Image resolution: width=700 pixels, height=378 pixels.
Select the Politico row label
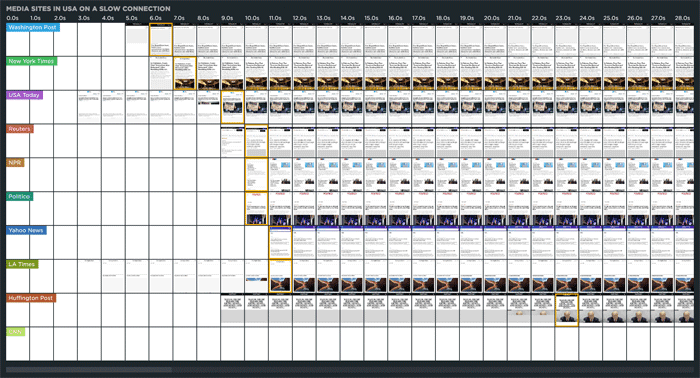pos(19,197)
